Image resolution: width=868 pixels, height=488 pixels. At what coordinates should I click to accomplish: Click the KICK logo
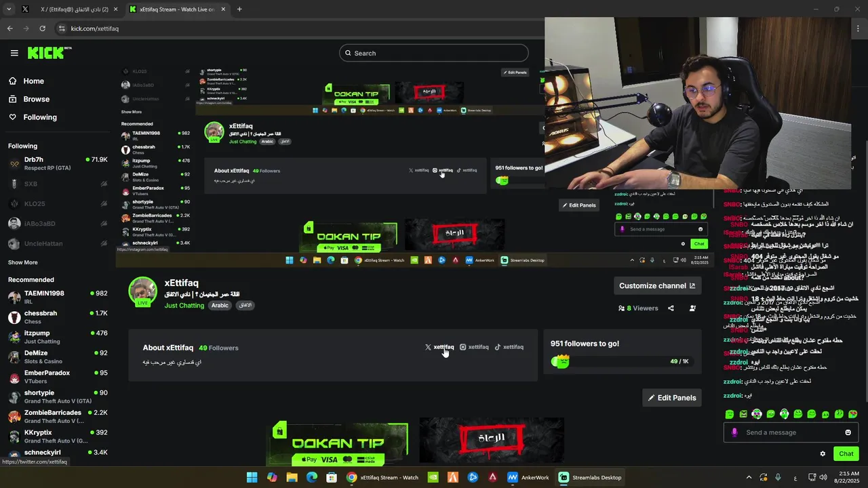click(x=49, y=53)
